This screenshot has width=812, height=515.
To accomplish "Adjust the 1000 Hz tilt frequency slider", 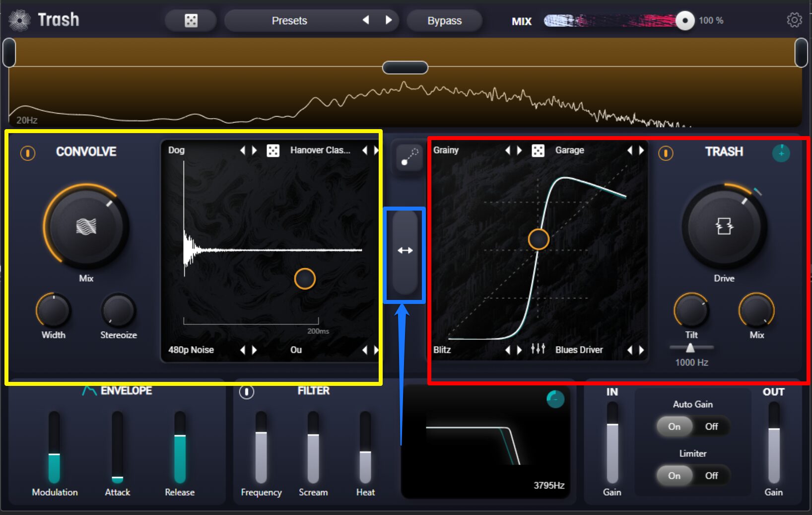I will 690,348.
